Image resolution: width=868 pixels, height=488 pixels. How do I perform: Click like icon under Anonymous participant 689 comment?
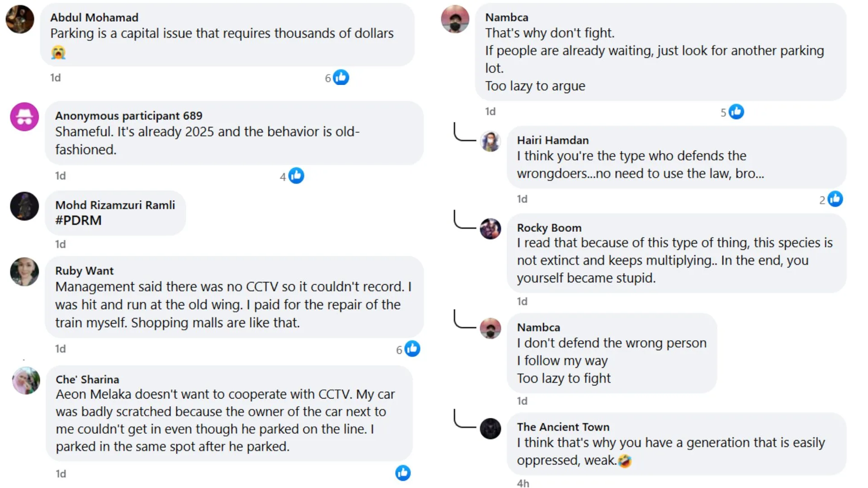296,176
